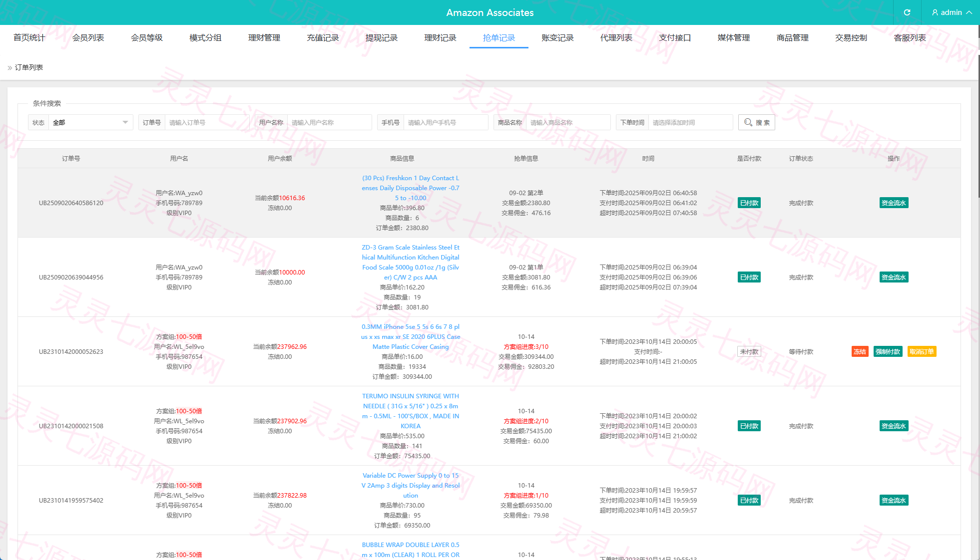Go to the 客服列表 tab

pos(910,38)
